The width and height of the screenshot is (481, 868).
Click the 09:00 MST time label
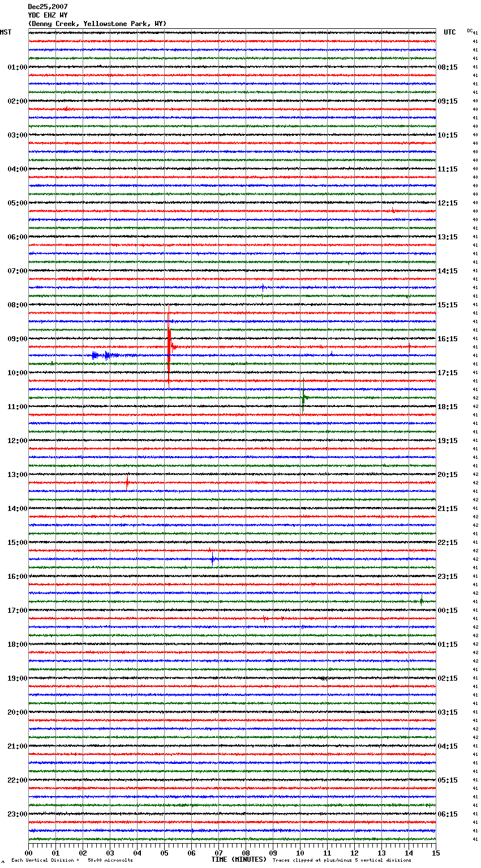(17, 339)
